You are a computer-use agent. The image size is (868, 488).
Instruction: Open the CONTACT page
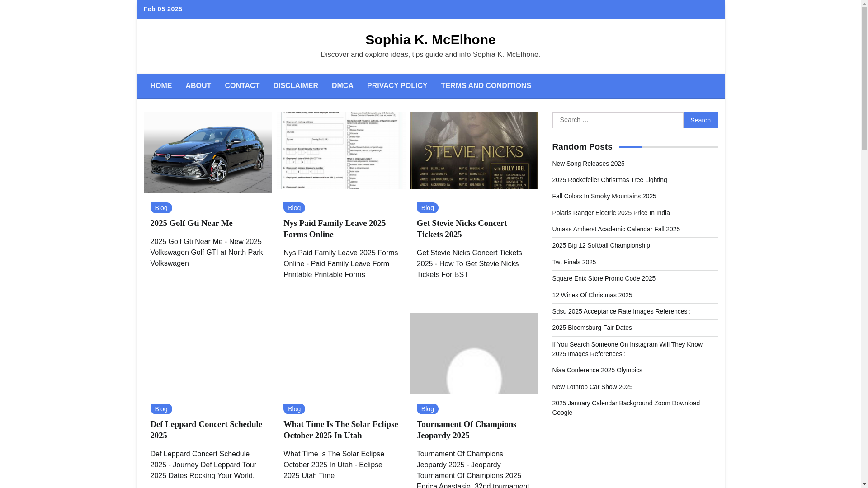(x=242, y=86)
